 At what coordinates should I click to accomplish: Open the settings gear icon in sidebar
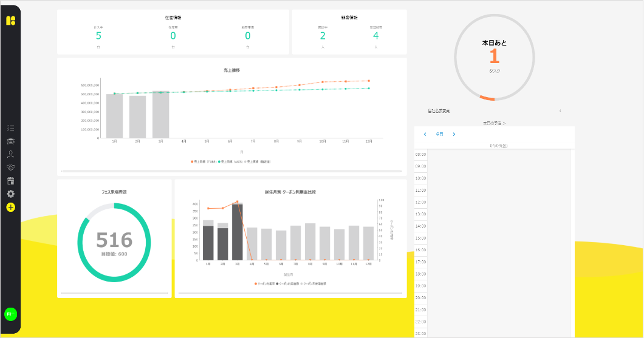tap(10, 194)
